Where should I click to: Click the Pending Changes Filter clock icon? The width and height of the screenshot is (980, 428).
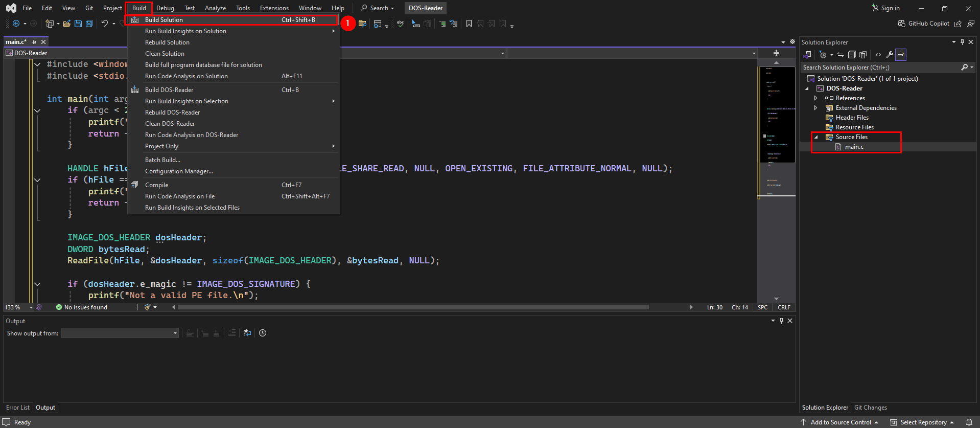click(823, 55)
